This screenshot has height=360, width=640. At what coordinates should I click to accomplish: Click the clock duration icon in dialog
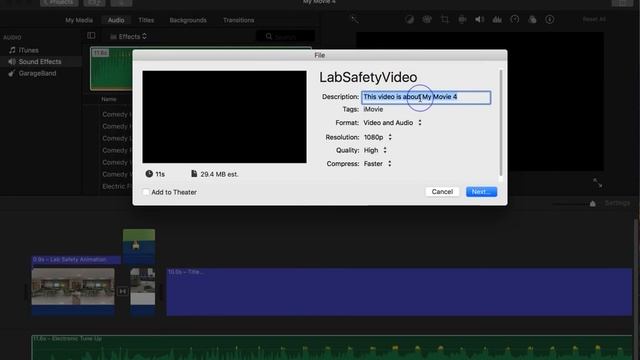[x=149, y=174]
